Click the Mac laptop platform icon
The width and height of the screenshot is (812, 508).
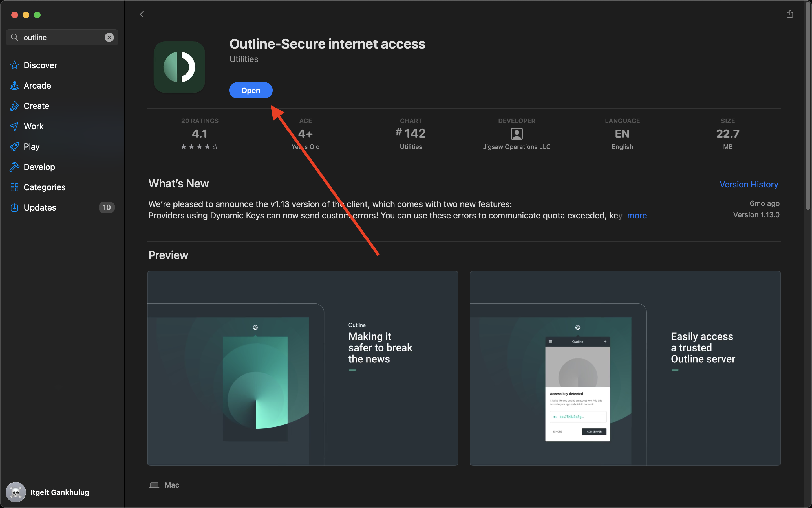pyautogui.click(x=154, y=485)
